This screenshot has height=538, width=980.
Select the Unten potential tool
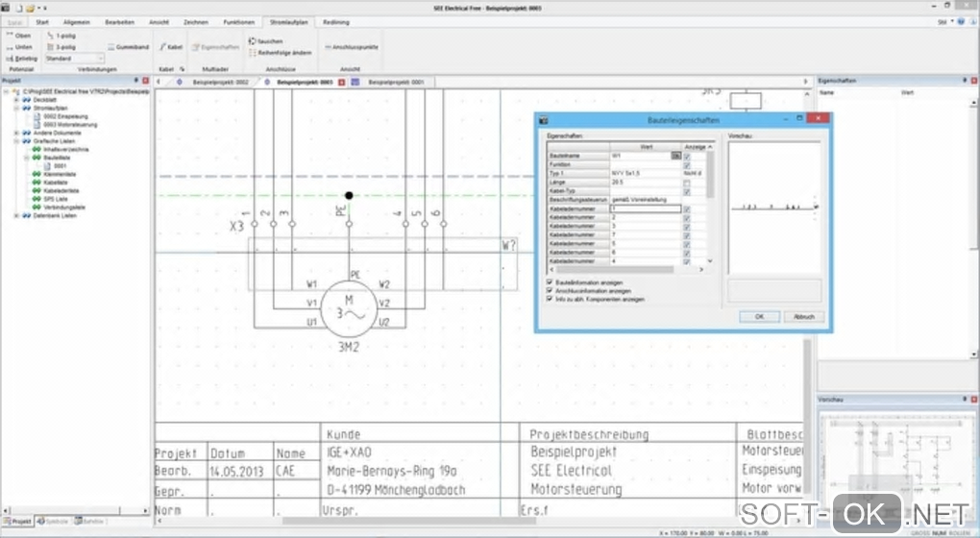pyautogui.click(x=19, y=47)
